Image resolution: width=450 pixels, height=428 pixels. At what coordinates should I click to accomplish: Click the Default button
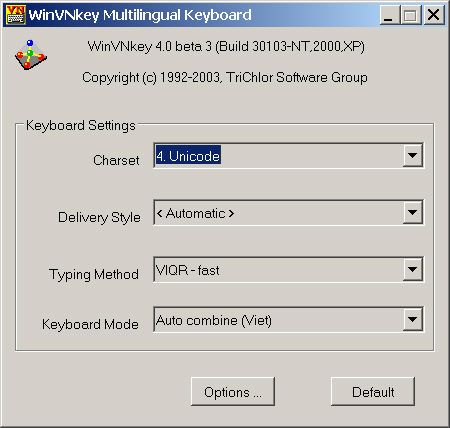coord(373,392)
